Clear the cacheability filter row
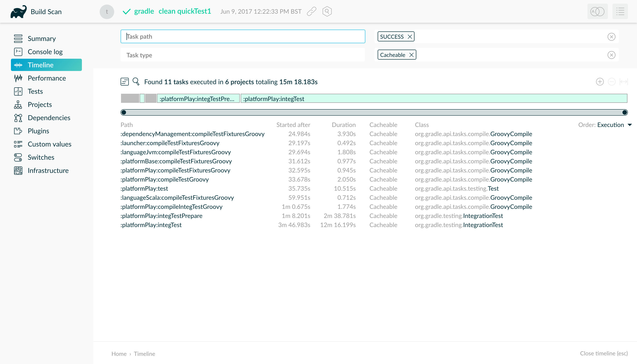Screen dimensions: 637x364 pos(611,55)
